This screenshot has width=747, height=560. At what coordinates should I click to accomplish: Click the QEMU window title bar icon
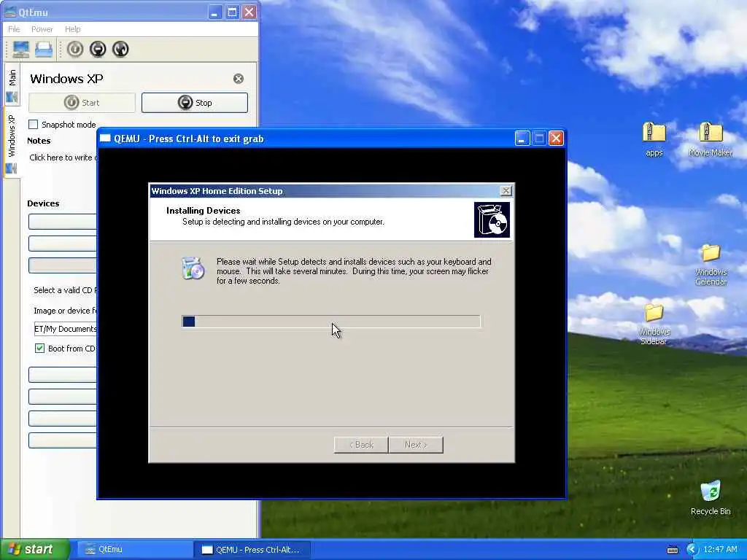[105, 139]
